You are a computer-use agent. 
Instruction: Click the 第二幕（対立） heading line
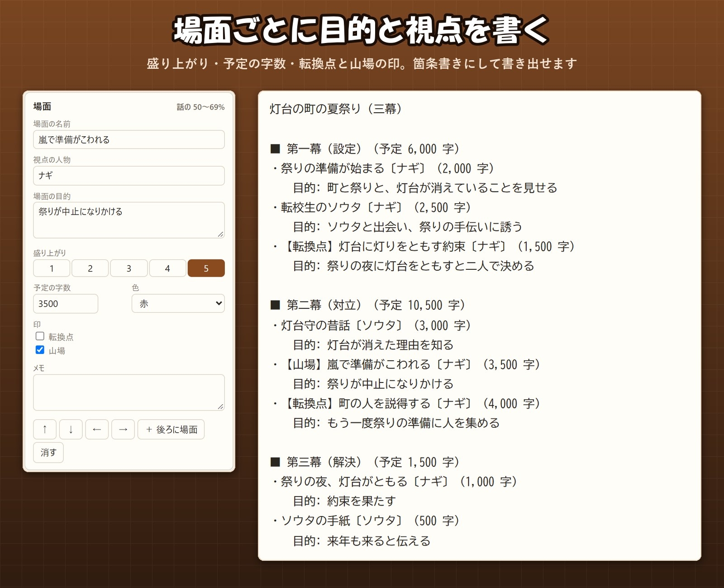pyautogui.click(x=367, y=305)
